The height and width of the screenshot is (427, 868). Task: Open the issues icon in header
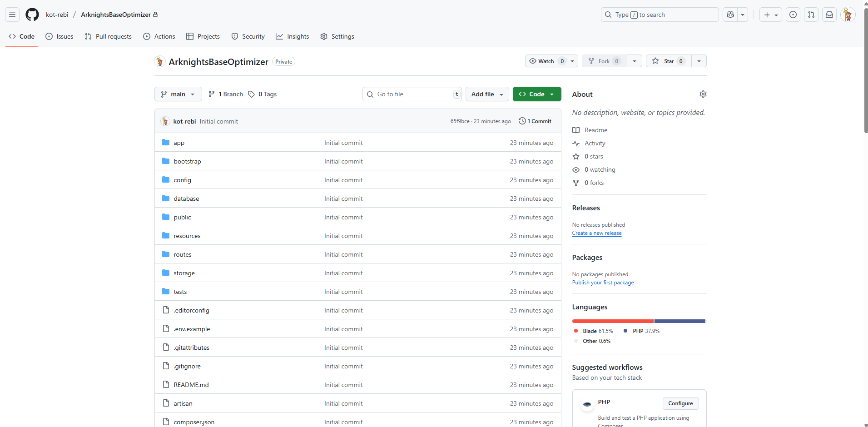[793, 15]
